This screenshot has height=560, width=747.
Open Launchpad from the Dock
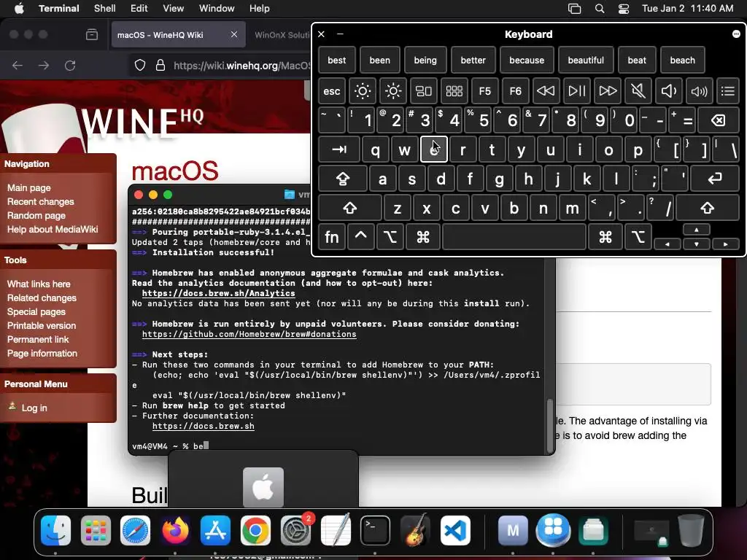(96, 530)
